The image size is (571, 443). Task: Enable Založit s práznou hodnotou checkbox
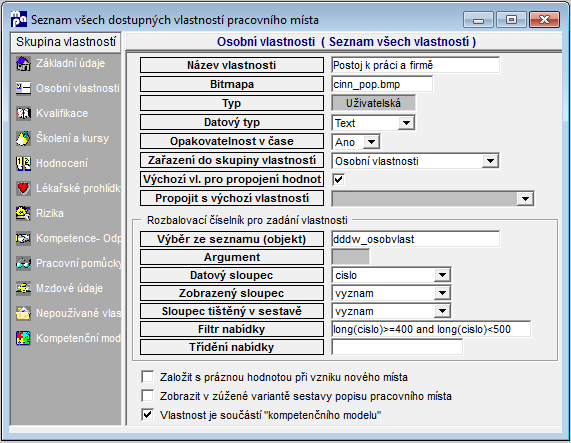tap(147, 377)
